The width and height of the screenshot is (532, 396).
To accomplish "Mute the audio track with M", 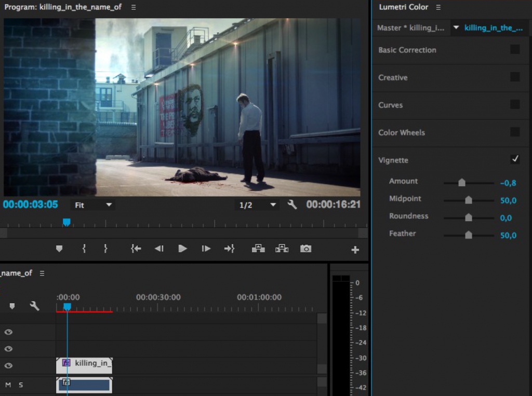I will [x=8, y=385].
